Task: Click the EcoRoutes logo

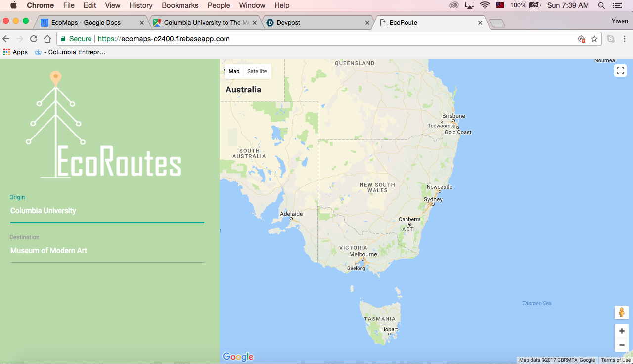Action: 103,125
